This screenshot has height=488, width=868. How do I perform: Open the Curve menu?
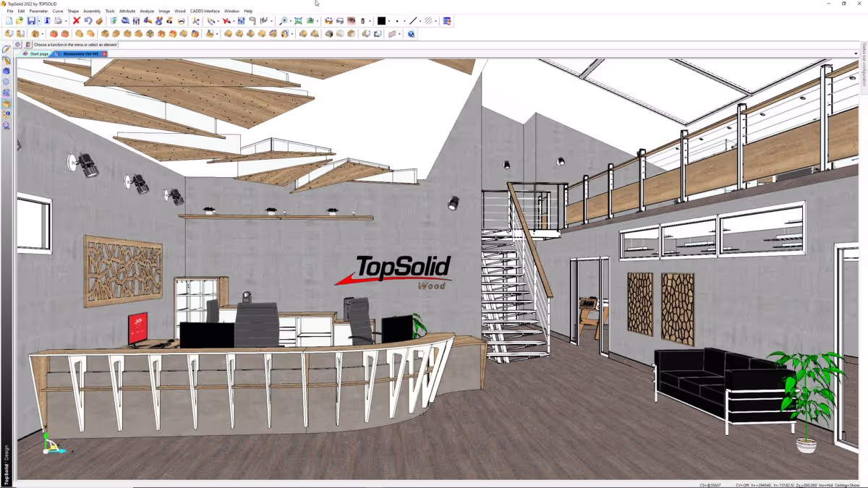pos(58,11)
